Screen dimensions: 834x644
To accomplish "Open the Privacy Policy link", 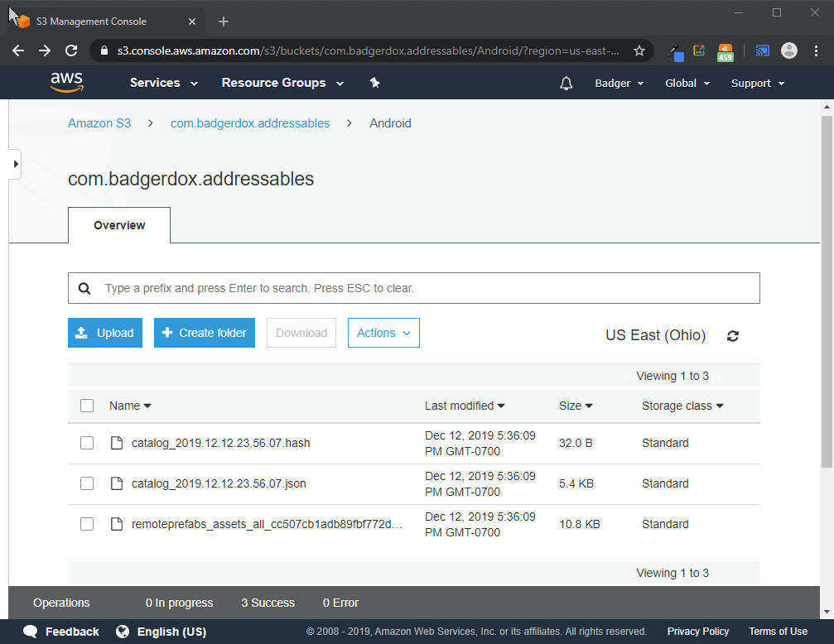I will point(698,632).
